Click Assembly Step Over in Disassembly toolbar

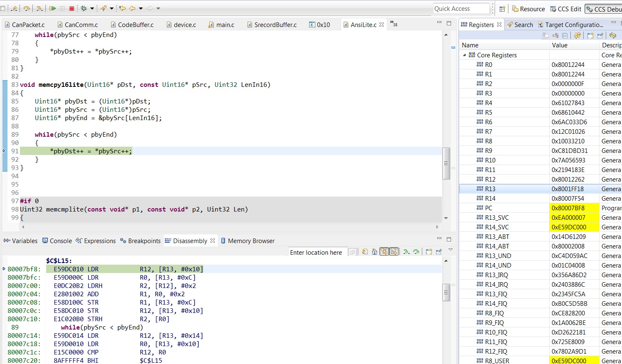[416, 252]
